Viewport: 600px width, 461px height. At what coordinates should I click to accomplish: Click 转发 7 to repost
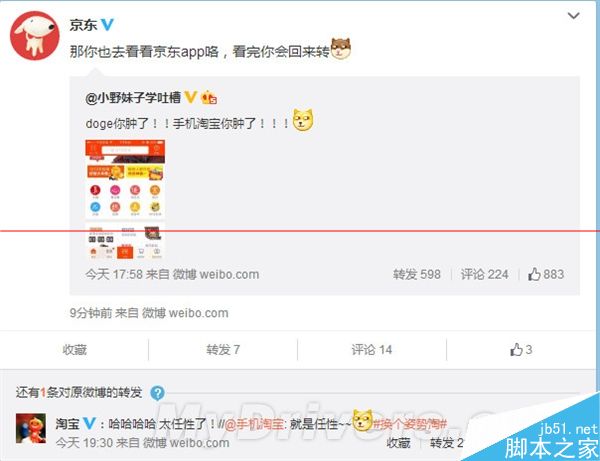click(223, 350)
